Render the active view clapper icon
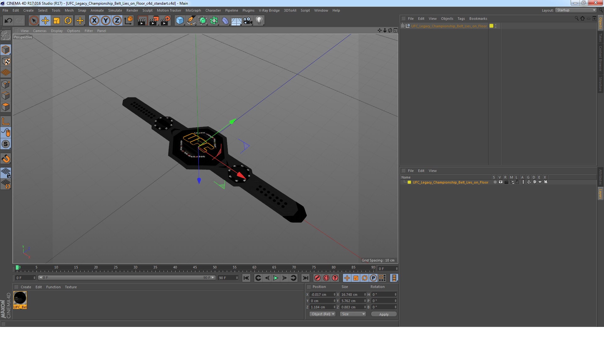 coord(142,21)
